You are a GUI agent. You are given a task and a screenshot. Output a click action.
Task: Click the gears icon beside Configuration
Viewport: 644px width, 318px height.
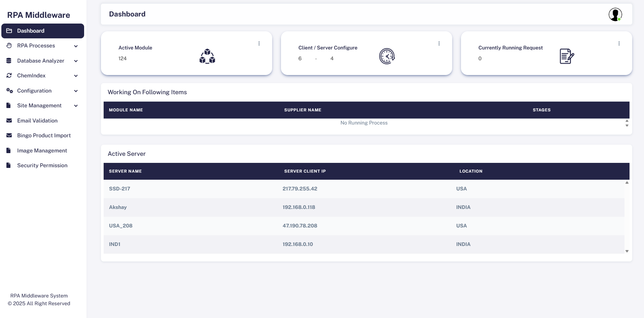9,91
